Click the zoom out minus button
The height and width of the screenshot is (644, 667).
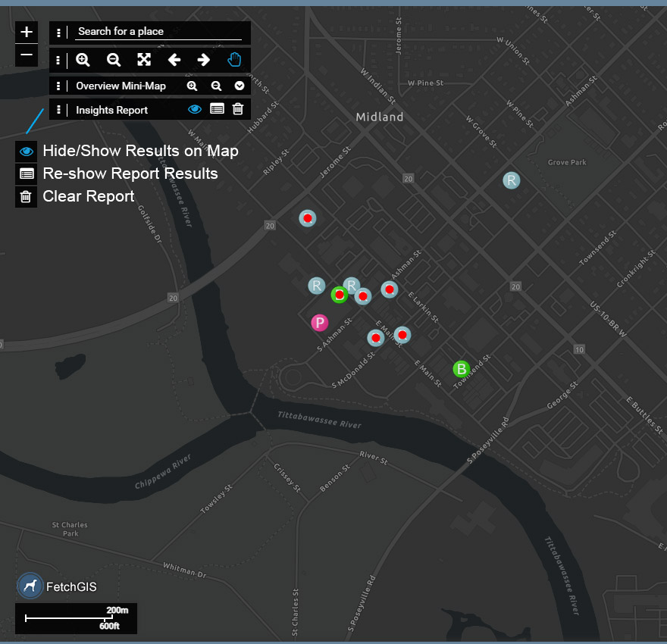pyautogui.click(x=27, y=55)
